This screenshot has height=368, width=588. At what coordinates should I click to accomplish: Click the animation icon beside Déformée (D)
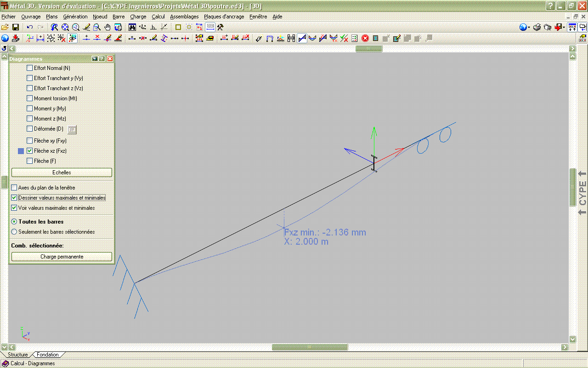click(72, 129)
